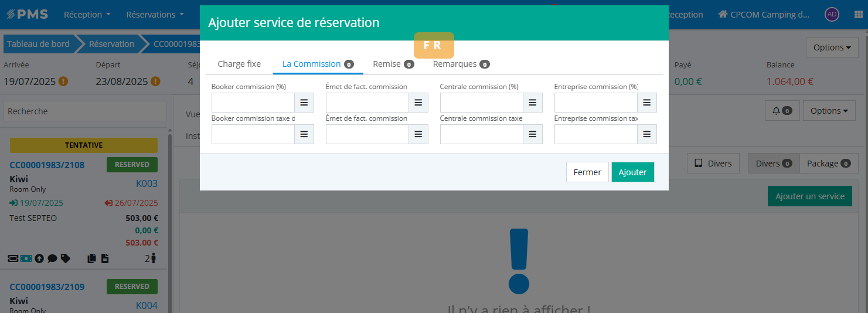
Task: Open the Options dropdown beside the bell
Action: click(x=829, y=110)
